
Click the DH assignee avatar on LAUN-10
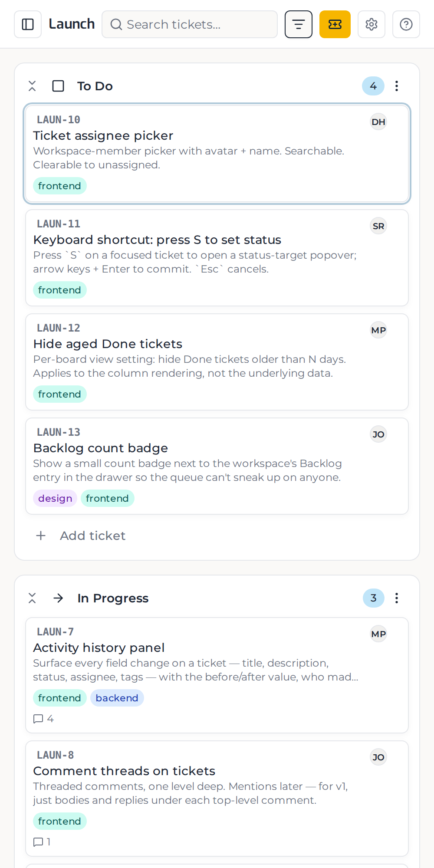(378, 122)
